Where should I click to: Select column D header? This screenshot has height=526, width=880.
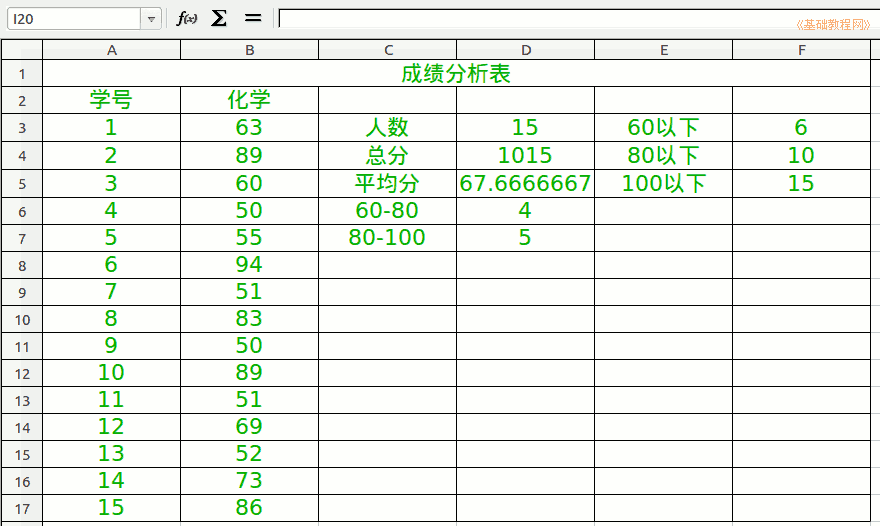526,50
